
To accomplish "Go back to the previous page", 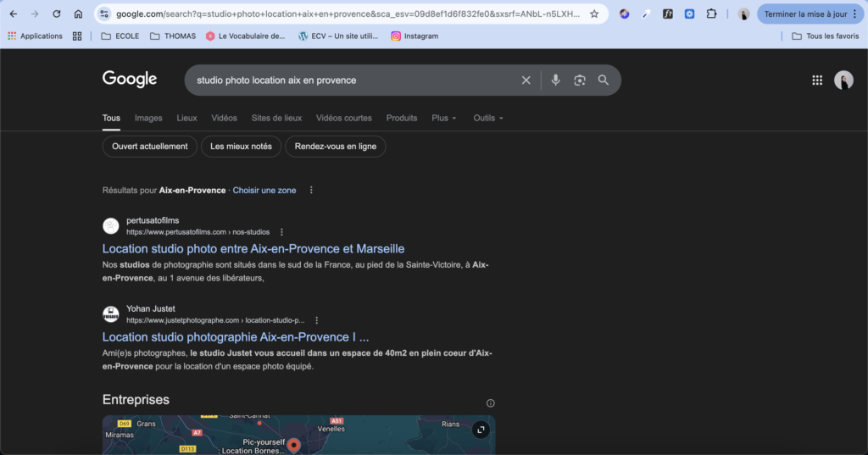I will [14, 14].
